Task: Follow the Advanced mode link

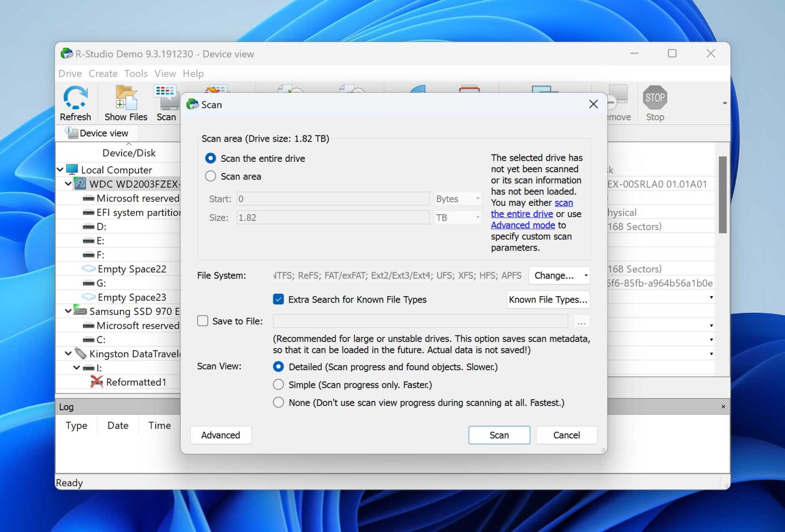Action: click(522, 225)
